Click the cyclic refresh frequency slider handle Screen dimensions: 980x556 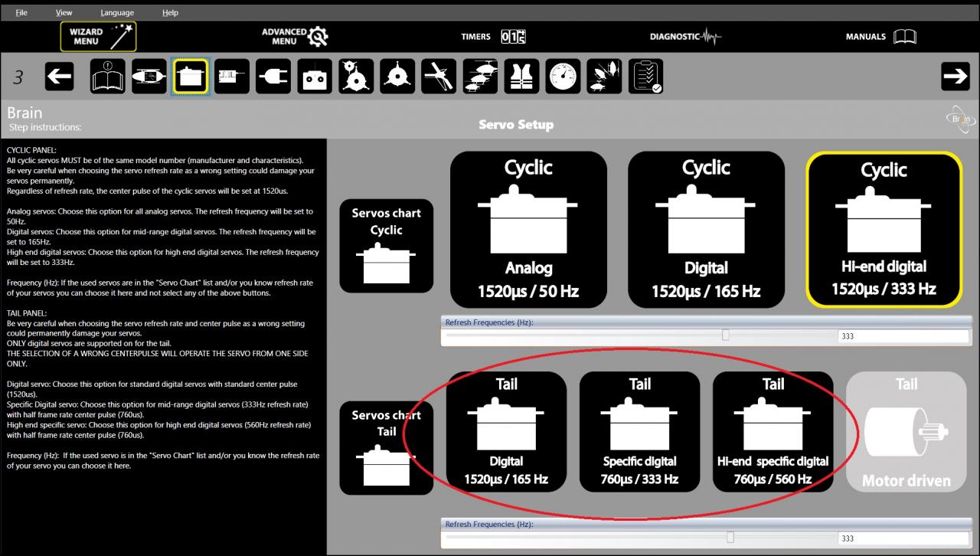(x=726, y=335)
